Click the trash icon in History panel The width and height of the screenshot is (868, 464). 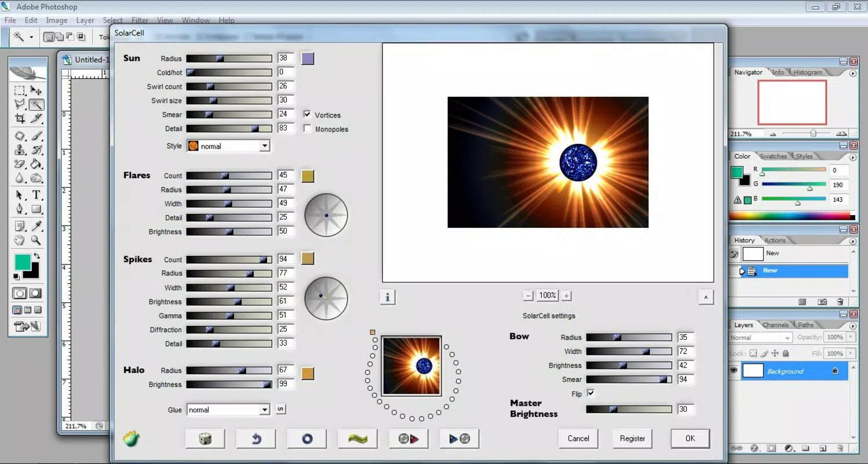pyautogui.click(x=840, y=302)
